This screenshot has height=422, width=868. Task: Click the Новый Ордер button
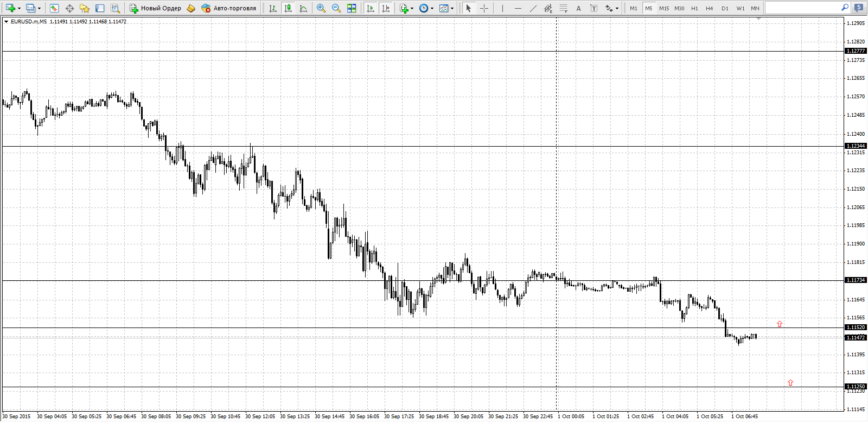tap(155, 8)
